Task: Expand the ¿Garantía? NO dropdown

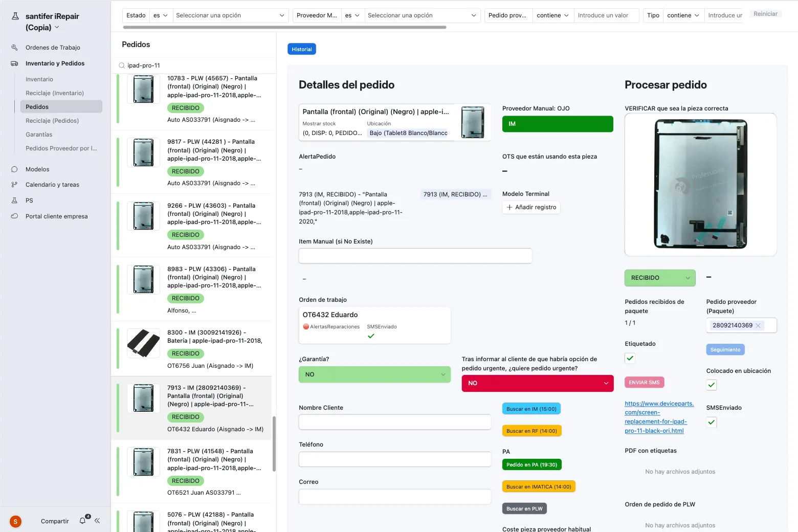Action: click(374, 374)
